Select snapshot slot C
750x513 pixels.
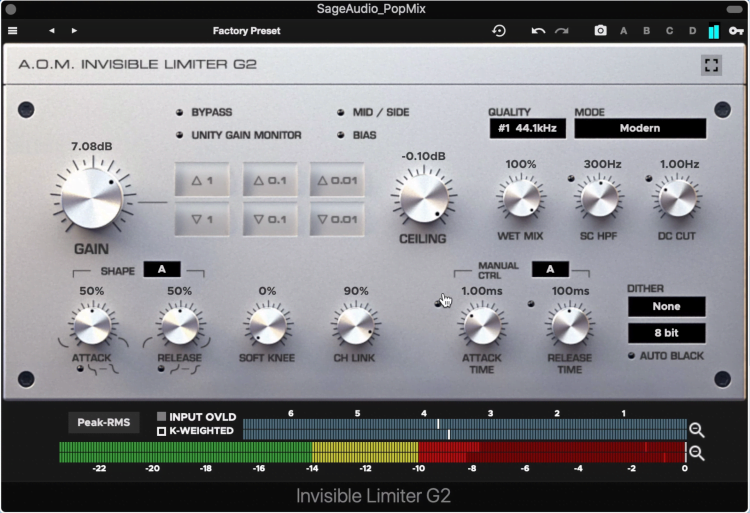[670, 31]
